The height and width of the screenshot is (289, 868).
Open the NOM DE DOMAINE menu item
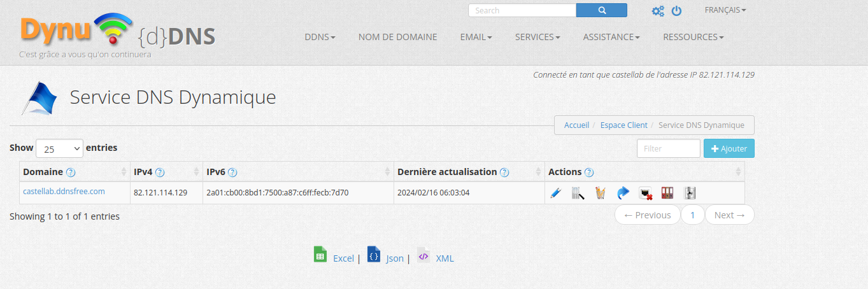point(397,37)
